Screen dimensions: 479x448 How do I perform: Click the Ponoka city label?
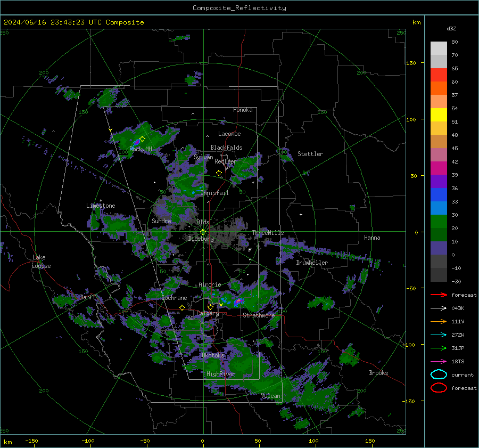(243, 110)
